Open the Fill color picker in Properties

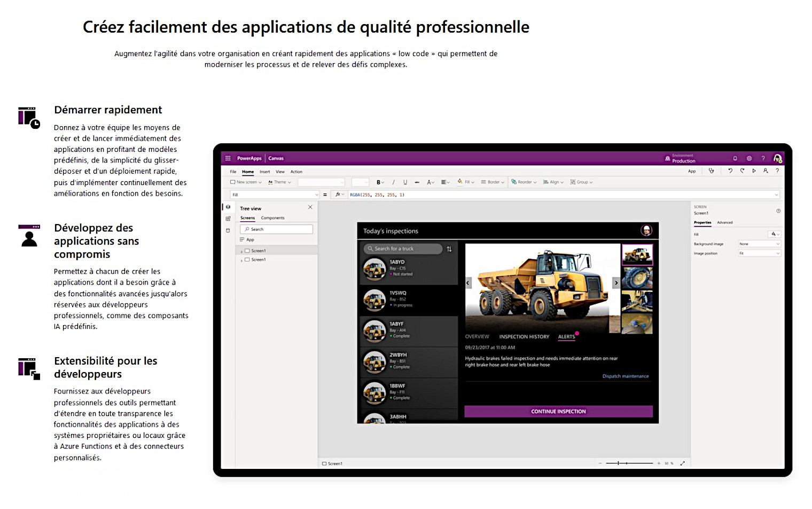(773, 235)
